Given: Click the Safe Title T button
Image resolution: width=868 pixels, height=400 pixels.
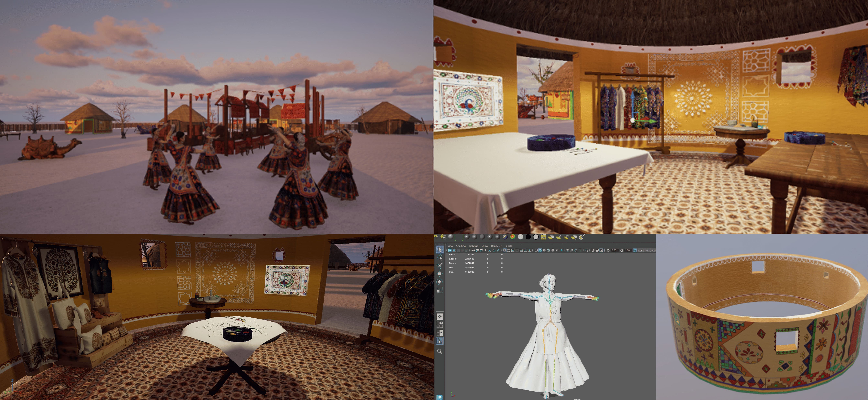Looking at the screenshot, I should pyautogui.click(x=530, y=250).
